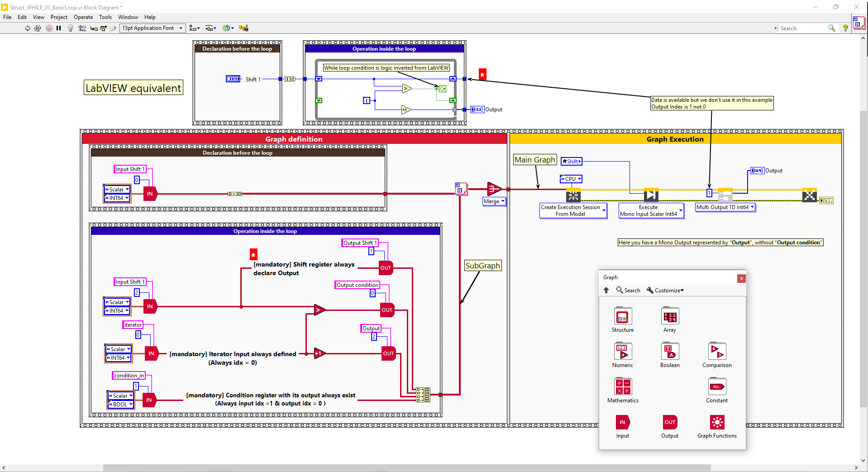Image resolution: width=868 pixels, height=472 pixels.
Task: Open the Window menu
Action: (x=128, y=17)
